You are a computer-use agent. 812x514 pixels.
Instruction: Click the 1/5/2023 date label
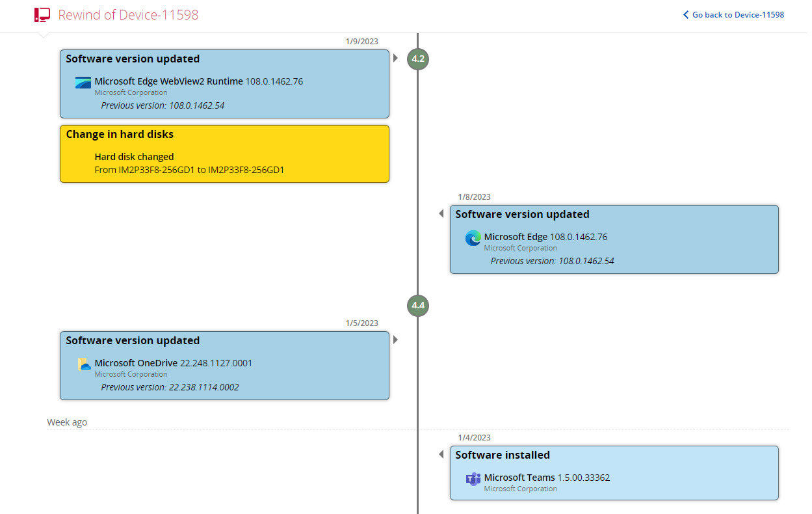pos(362,323)
